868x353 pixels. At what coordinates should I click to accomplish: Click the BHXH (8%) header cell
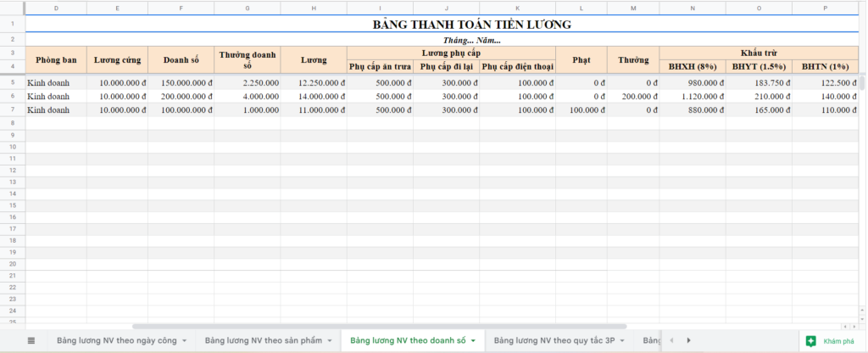693,66
